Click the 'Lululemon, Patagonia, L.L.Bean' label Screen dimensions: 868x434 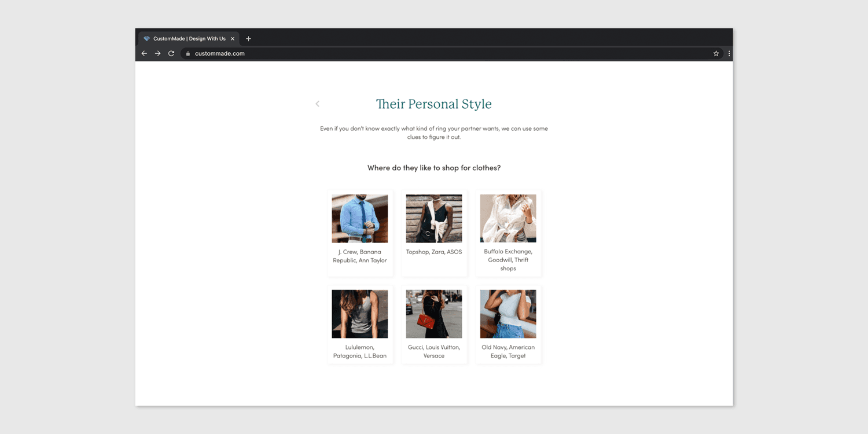tap(360, 352)
